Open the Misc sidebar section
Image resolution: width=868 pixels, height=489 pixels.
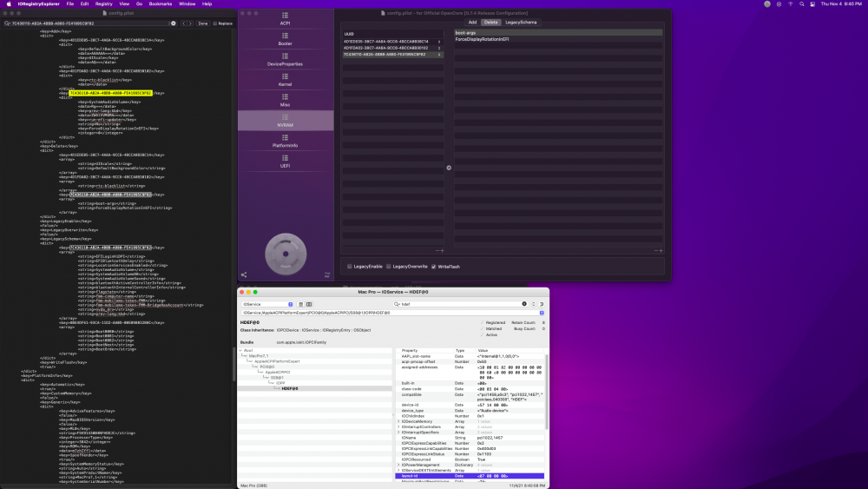coord(285,100)
